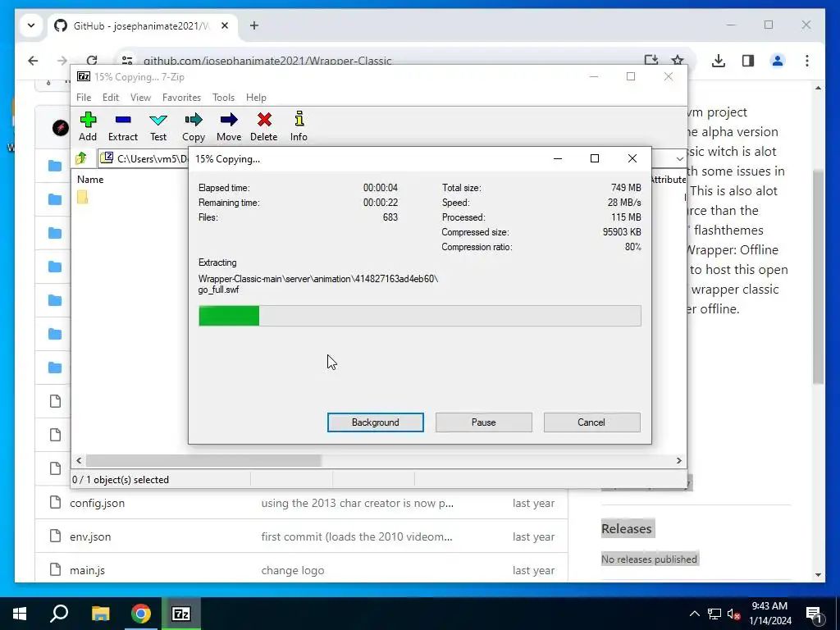Click the Chrome address bar URL
Image resolution: width=840 pixels, height=630 pixels.
267,61
